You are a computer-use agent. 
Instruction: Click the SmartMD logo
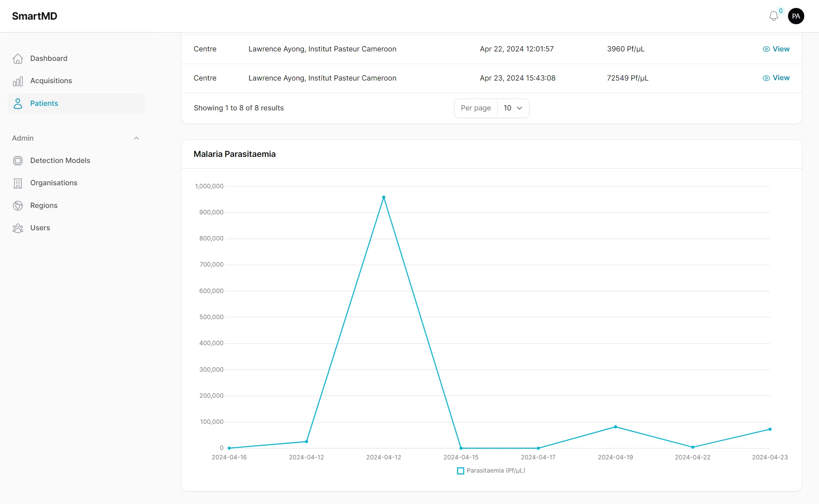point(34,16)
